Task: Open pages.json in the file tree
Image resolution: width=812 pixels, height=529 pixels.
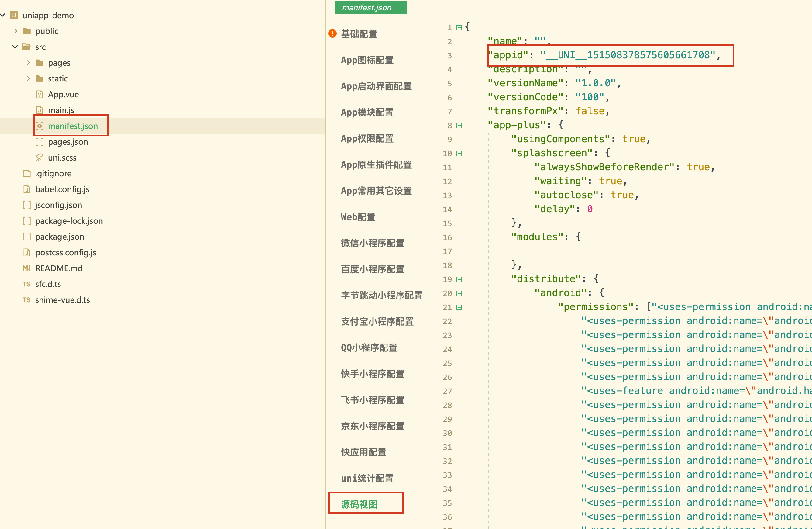Action: (x=68, y=142)
